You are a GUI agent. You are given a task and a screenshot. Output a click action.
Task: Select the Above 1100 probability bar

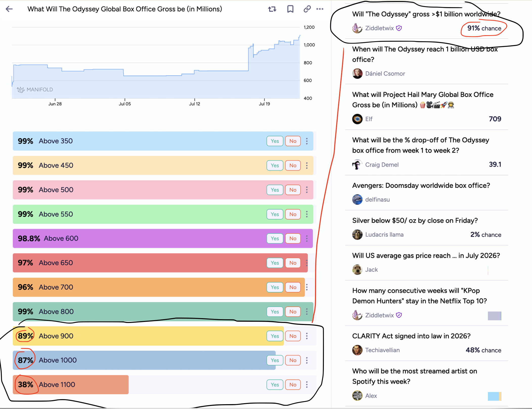[x=164, y=385]
